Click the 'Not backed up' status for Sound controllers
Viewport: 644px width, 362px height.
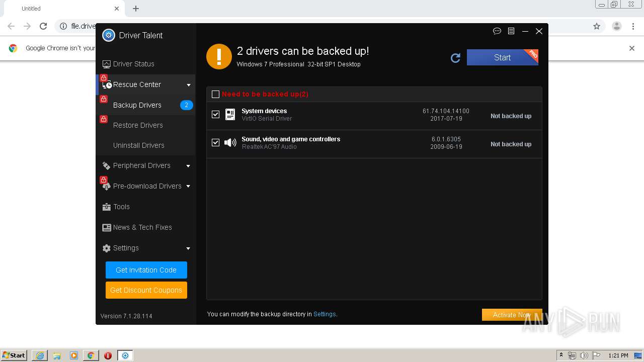coord(511,144)
